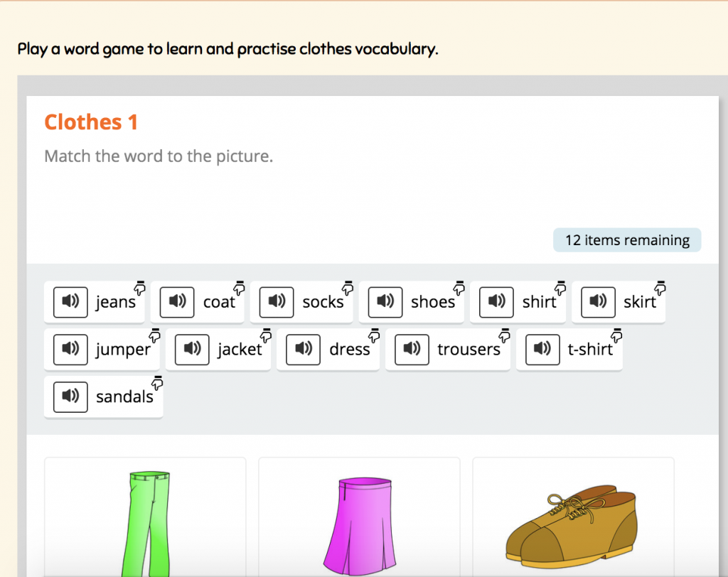Play audio for the word jumper
The width and height of the screenshot is (728, 577).
70,349
